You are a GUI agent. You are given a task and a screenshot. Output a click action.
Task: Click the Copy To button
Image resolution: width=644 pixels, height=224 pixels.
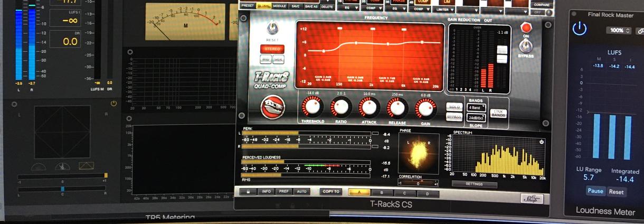(x=332, y=192)
